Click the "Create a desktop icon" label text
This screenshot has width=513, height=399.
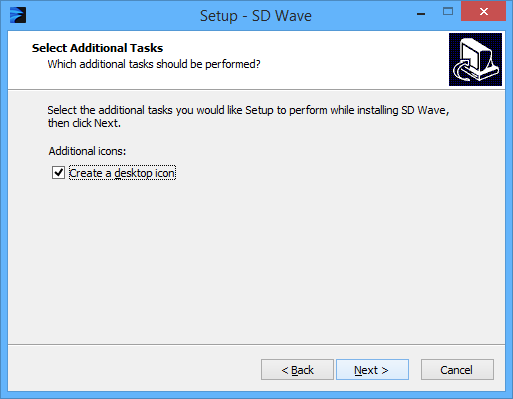[x=122, y=173]
